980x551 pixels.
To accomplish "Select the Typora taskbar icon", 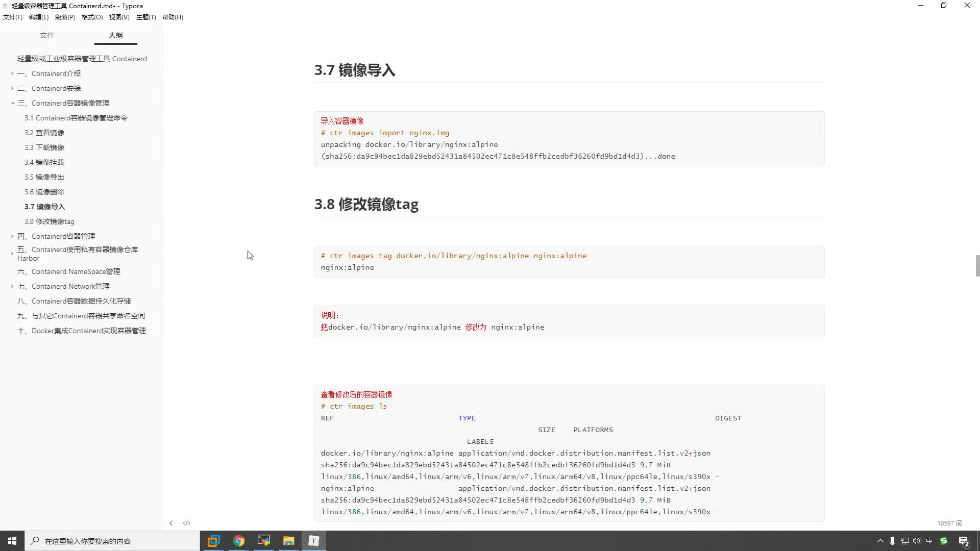I will coord(313,541).
